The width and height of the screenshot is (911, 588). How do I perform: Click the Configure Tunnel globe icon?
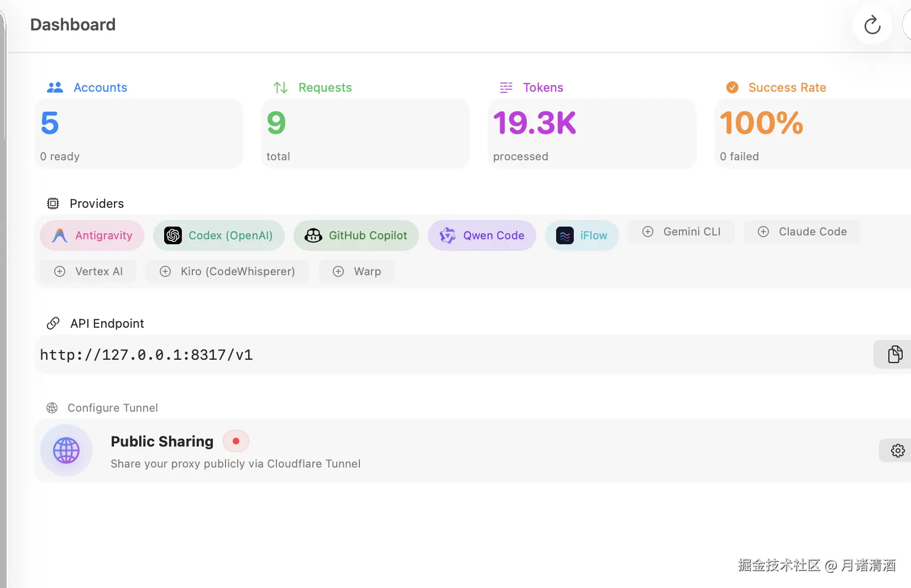click(52, 408)
